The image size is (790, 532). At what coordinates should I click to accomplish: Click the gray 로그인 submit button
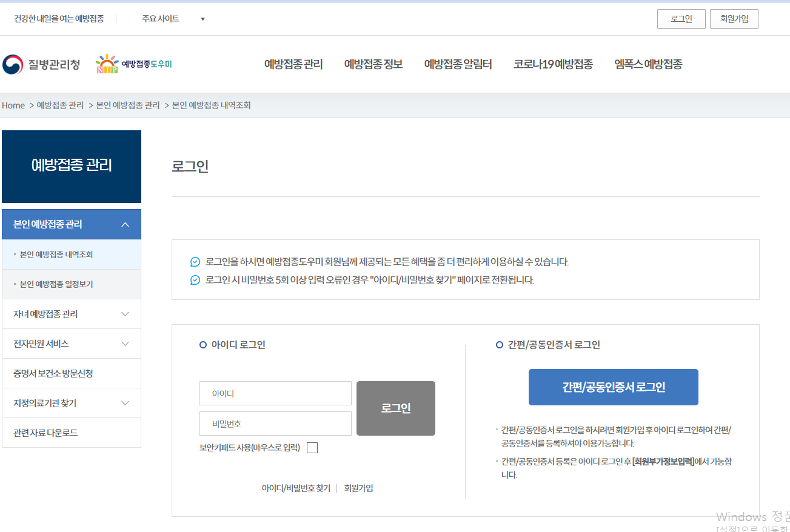(x=396, y=408)
